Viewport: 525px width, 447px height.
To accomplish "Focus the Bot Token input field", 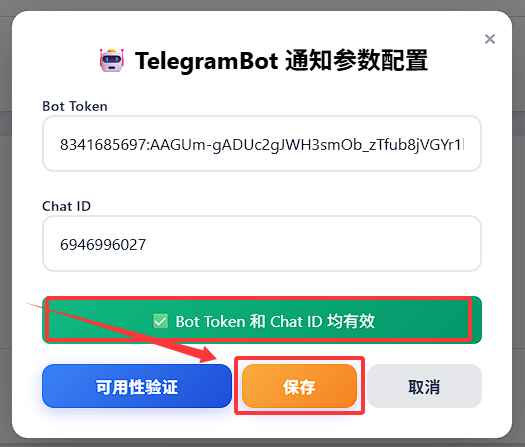I will click(x=262, y=144).
